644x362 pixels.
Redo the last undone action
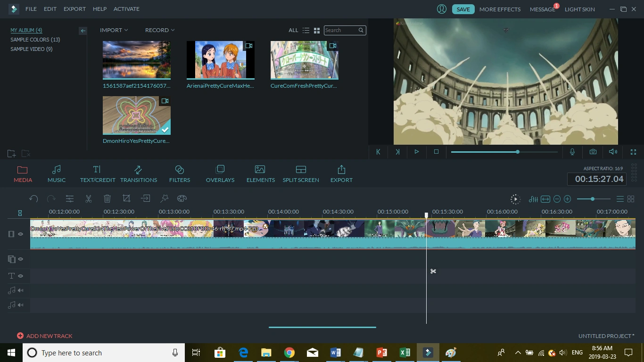[51, 198]
